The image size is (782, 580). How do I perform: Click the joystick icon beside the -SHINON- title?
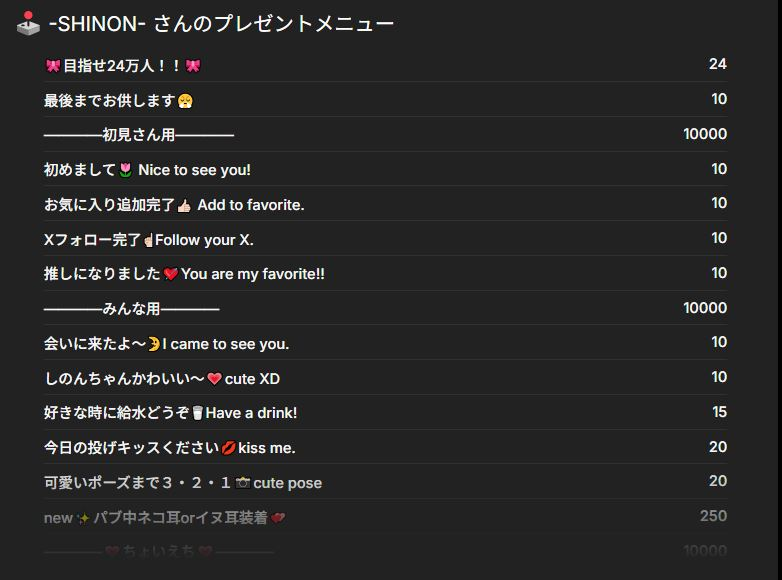28,24
